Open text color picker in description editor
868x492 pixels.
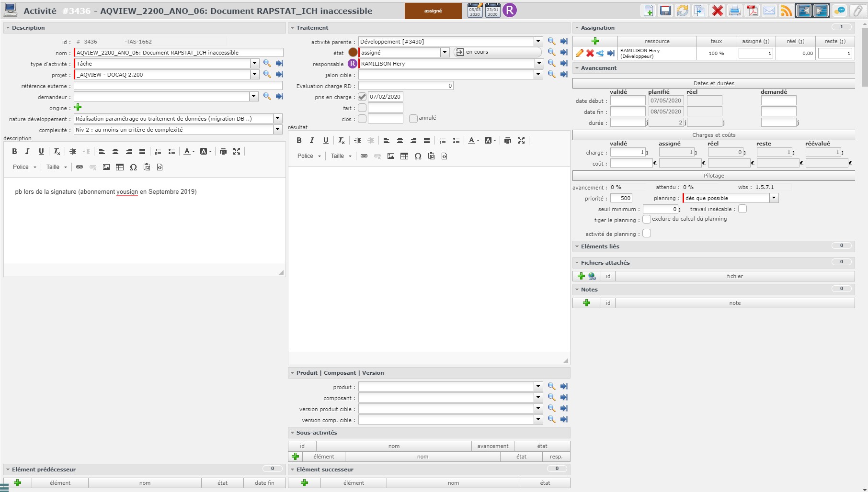click(x=189, y=152)
